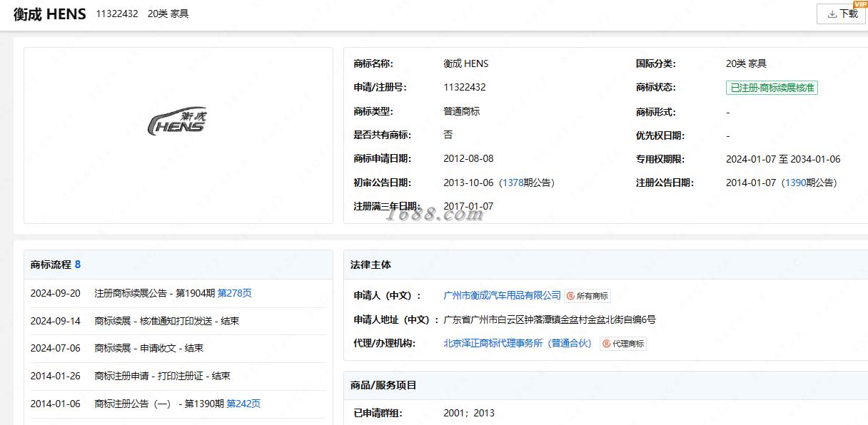The width and height of the screenshot is (868, 425).
Task: Click the 20类 家具 classification value
Action: click(746, 63)
